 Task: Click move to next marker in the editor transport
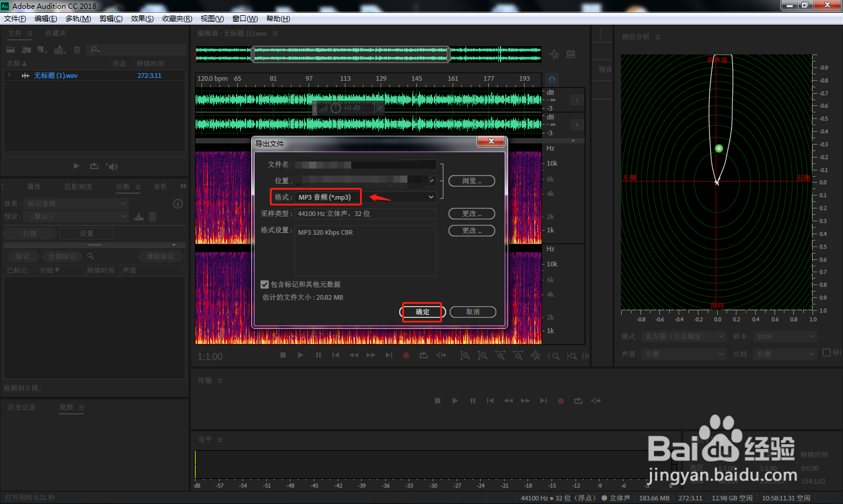click(389, 355)
